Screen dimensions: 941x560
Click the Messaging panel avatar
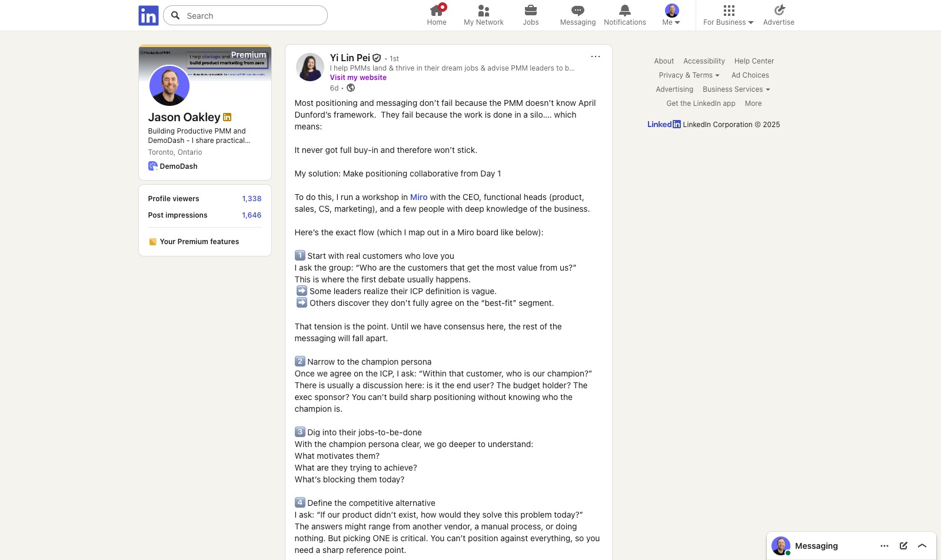pos(781,546)
